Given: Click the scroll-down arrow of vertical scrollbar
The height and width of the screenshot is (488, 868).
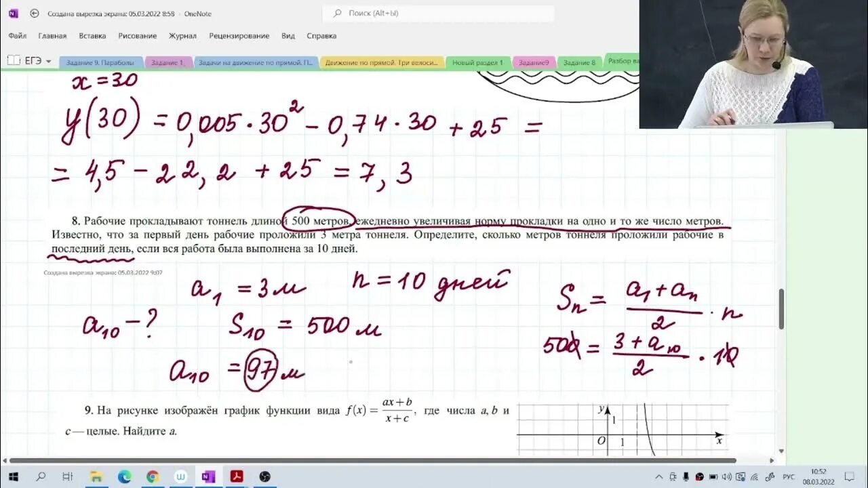Looking at the screenshot, I should tap(782, 451).
